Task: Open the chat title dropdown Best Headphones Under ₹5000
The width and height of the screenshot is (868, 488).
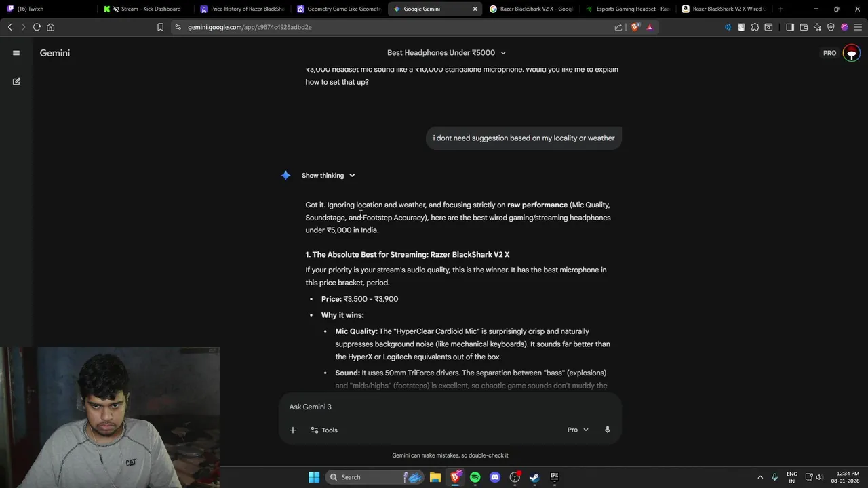Action: coord(446,53)
